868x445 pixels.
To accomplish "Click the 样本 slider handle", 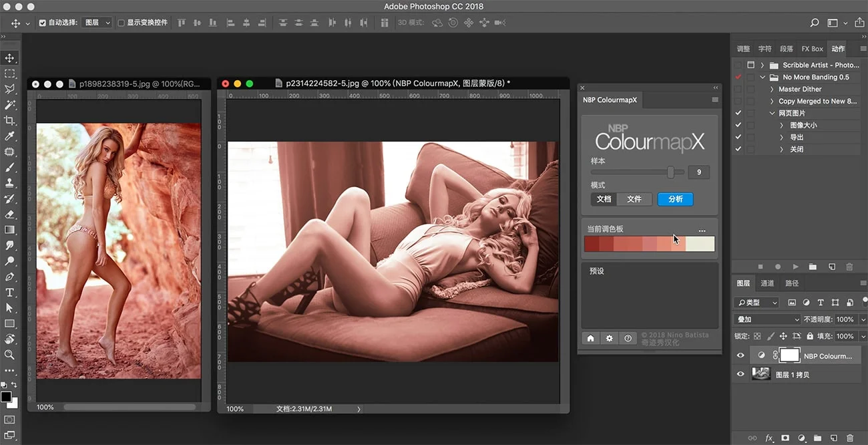I will pyautogui.click(x=670, y=172).
